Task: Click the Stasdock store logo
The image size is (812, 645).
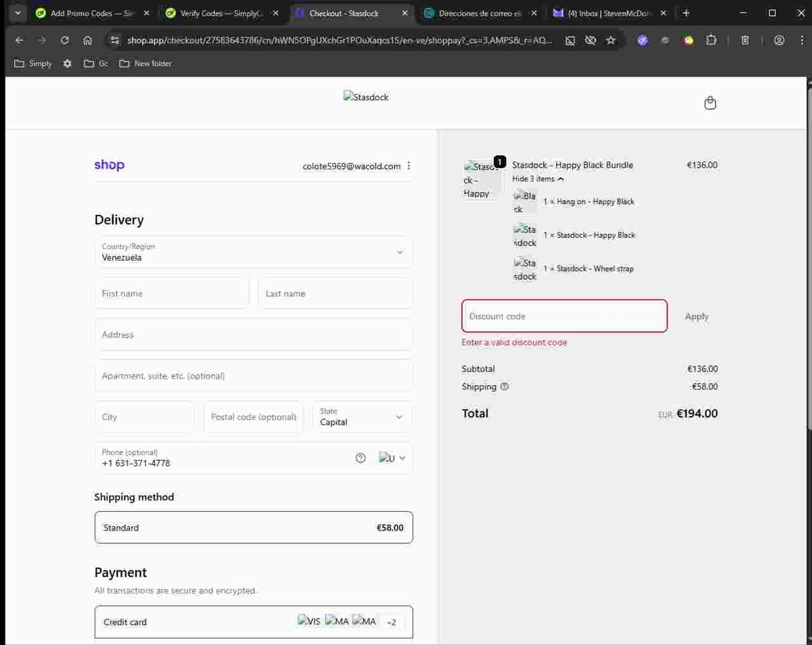Action: pos(366,97)
